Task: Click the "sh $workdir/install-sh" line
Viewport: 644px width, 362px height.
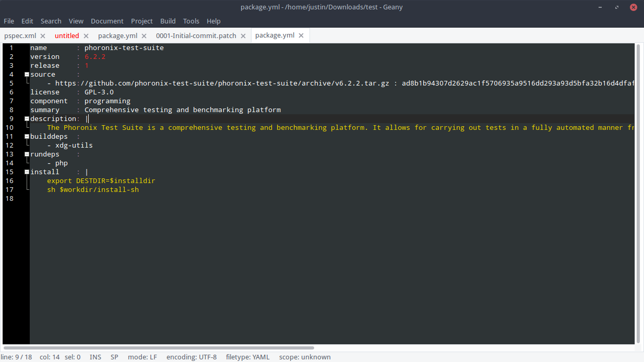Action: pyautogui.click(x=93, y=190)
